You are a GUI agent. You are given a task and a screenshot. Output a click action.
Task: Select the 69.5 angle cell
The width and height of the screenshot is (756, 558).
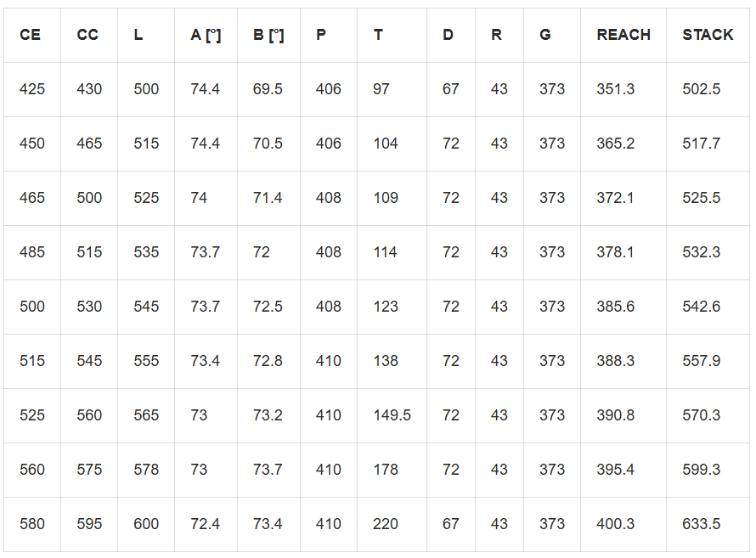pyautogui.click(x=268, y=89)
